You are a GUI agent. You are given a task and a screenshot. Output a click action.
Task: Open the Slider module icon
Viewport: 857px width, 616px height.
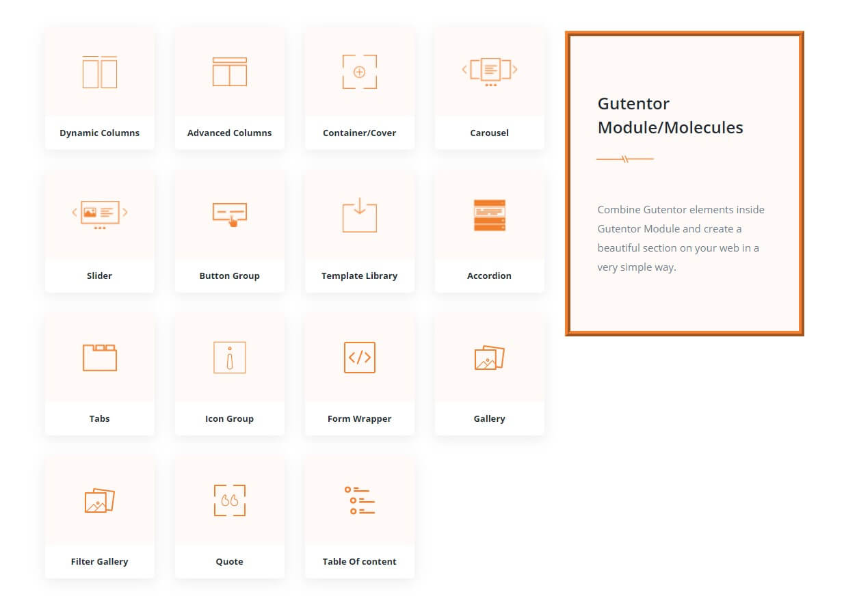tap(100, 214)
